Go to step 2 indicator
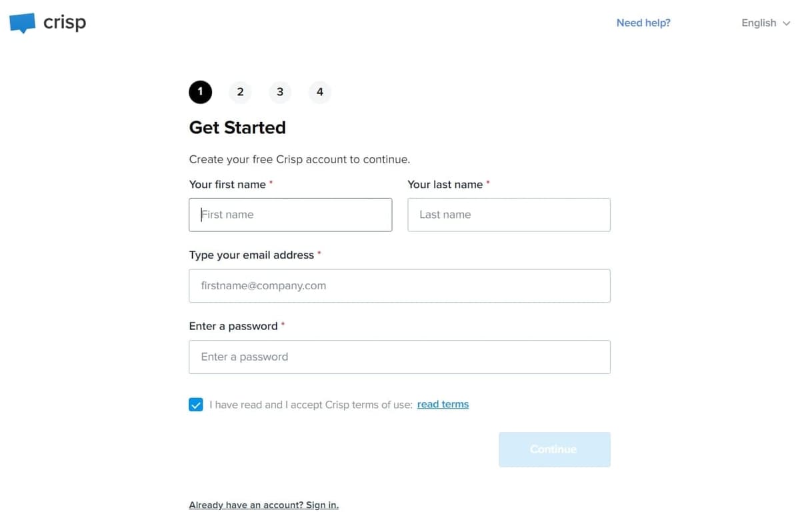800x532 pixels. pyautogui.click(x=240, y=92)
